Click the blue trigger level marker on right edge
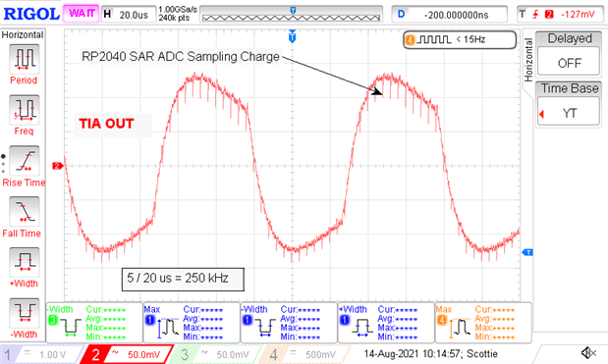Viewport: 608px width, 364px height. pos(527,252)
